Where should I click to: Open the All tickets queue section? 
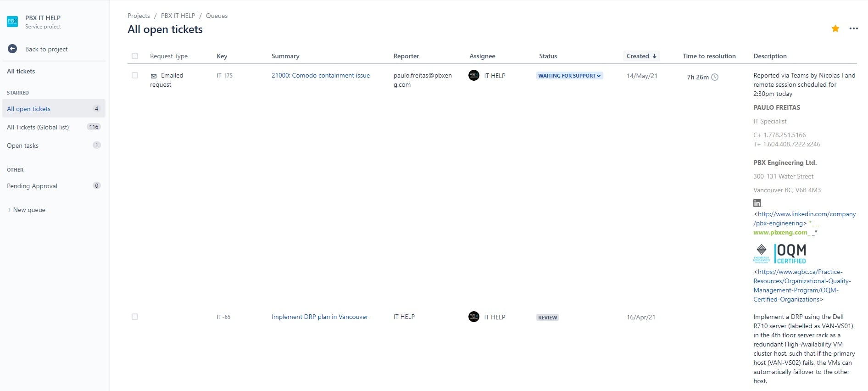point(21,71)
